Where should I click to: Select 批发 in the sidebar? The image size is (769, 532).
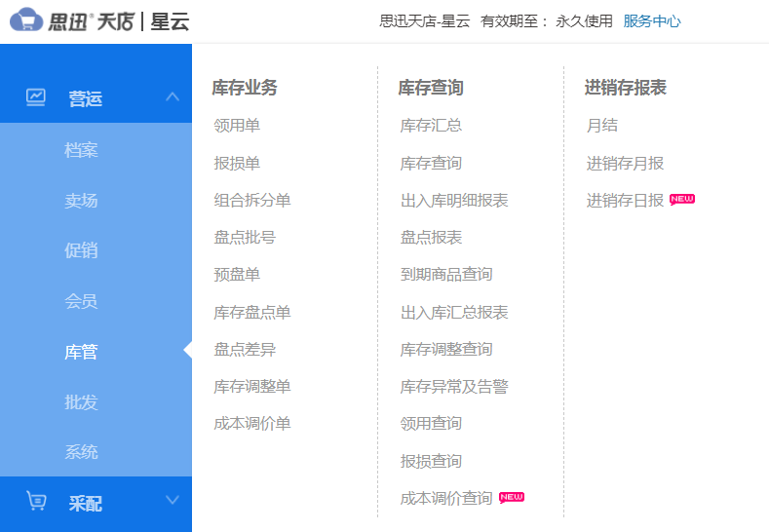click(81, 402)
